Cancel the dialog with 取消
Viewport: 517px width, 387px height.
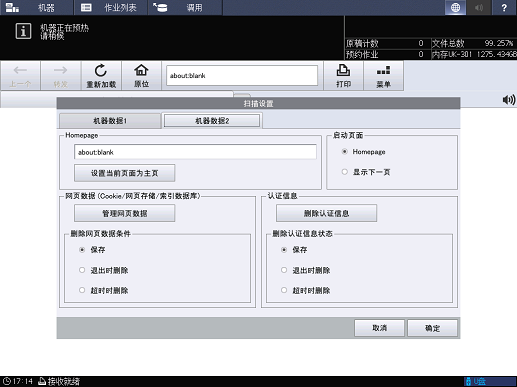(x=379, y=328)
